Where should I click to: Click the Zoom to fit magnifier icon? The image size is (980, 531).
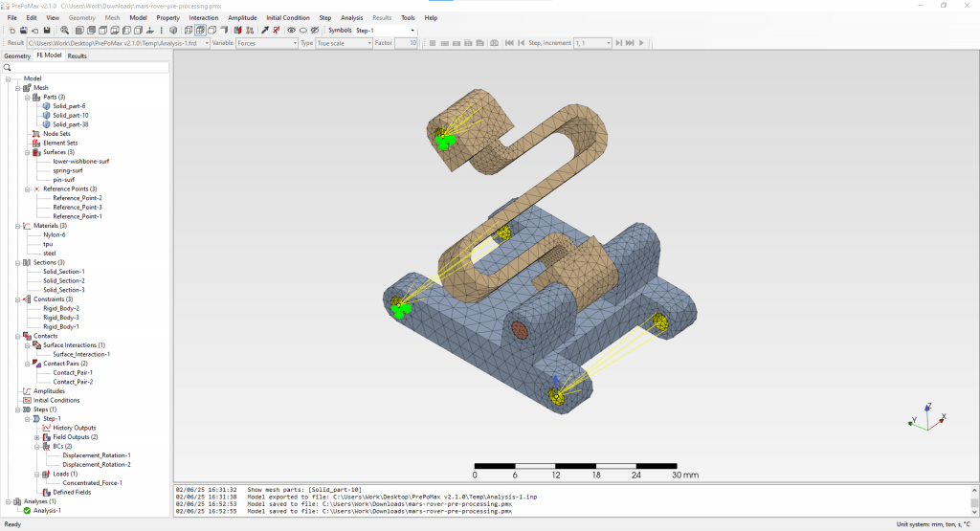point(65,30)
